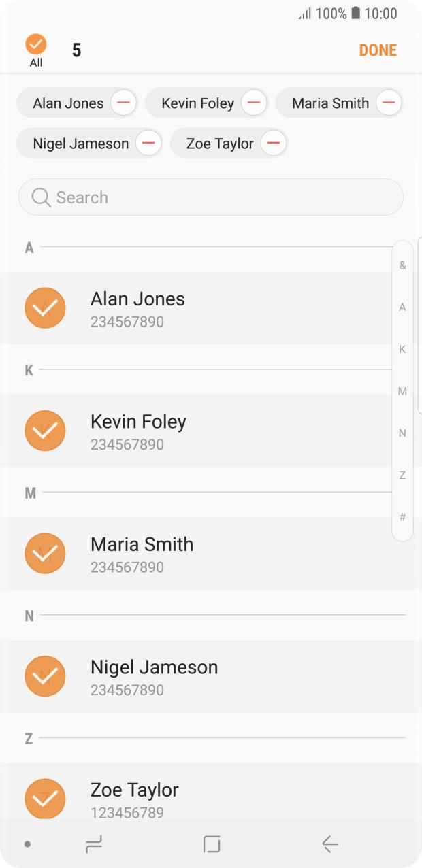The image size is (422, 868).
Task: Remove Kevin Foley chip with minus icon
Action: click(x=253, y=103)
